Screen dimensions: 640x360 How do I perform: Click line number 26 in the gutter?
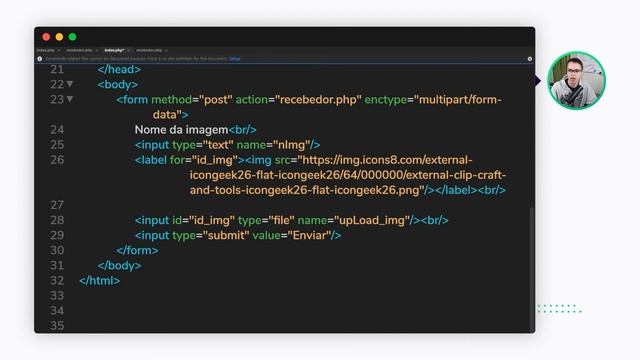pos(57,160)
